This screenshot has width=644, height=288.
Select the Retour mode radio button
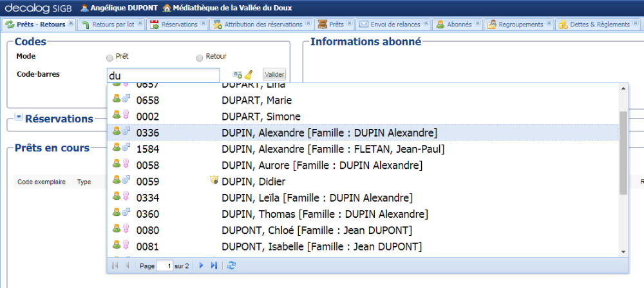coord(200,58)
